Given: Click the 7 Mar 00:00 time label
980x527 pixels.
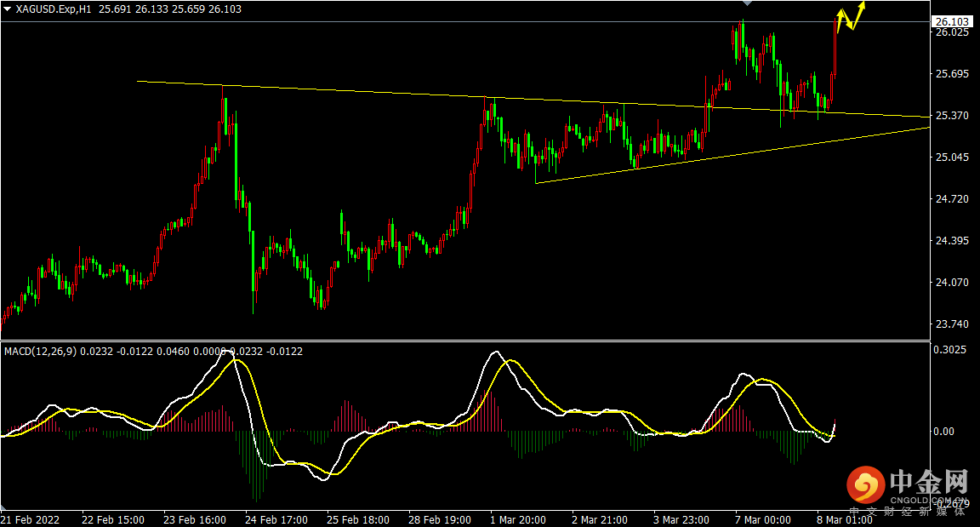Looking at the screenshot, I should pyautogui.click(x=763, y=520).
